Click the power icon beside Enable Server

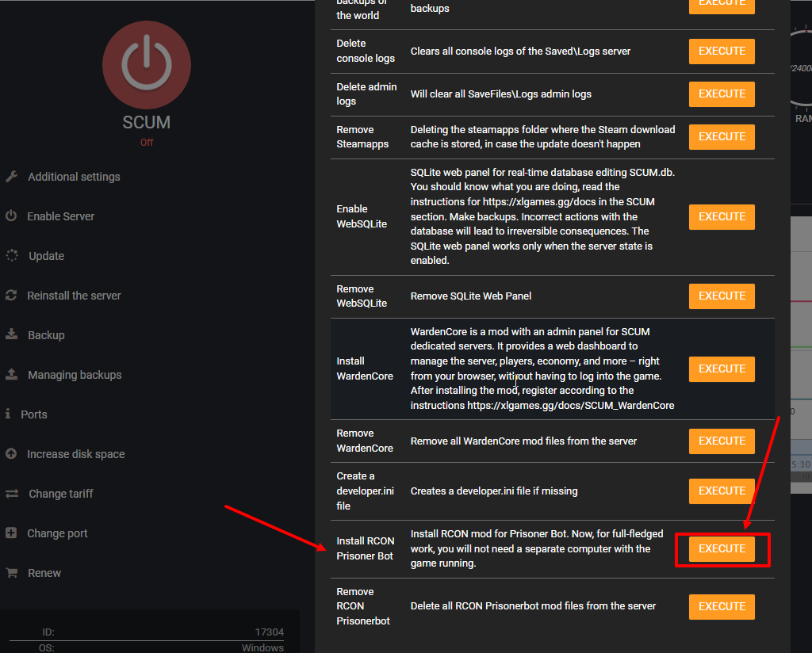pyautogui.click(x=11, y=216)
